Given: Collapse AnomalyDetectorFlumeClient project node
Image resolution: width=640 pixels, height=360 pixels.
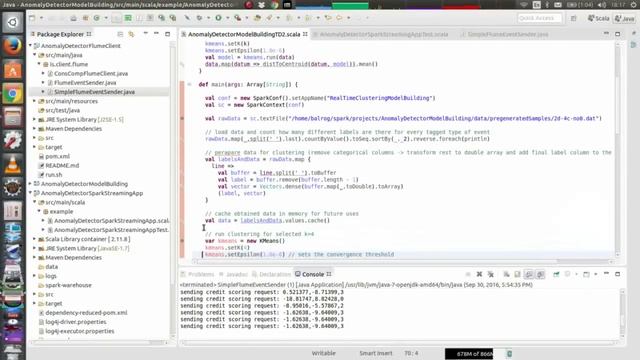Looking at the screenshot, I should (x=31, y=46).
